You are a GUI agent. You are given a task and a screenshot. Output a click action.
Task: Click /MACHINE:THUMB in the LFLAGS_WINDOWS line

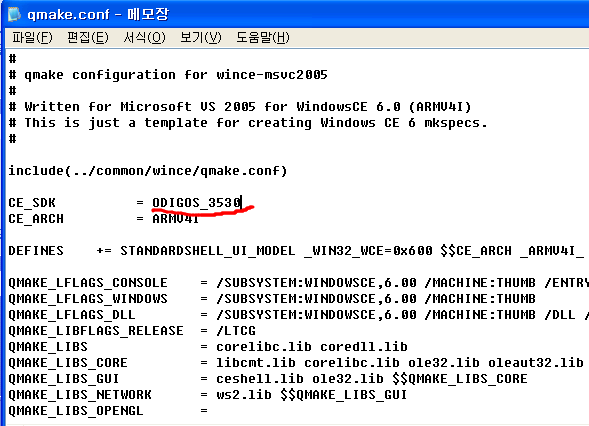pyautogui.click(x=480, y=299)
